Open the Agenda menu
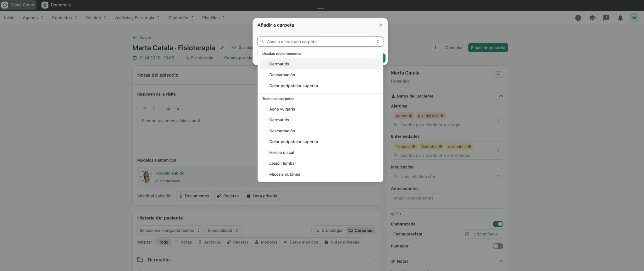 tap(33, 18)
